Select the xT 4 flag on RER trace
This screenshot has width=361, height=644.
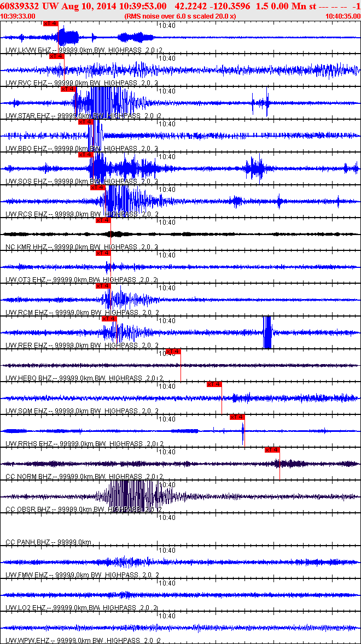pos(109,319)
